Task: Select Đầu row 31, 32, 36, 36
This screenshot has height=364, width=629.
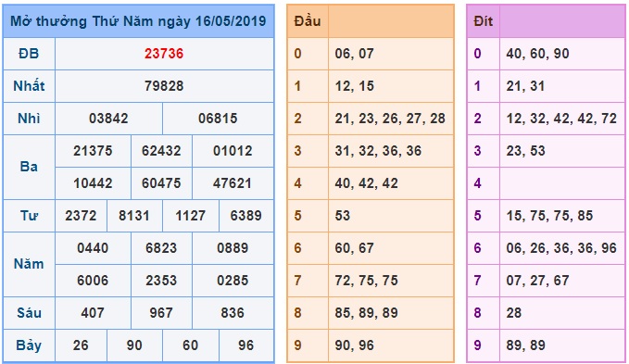Action: click(378, 151)
